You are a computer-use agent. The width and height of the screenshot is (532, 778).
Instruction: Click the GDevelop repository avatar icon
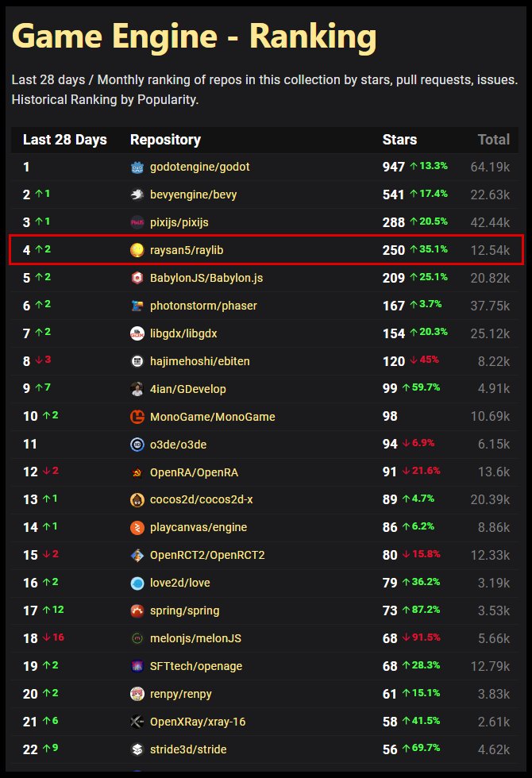point(137,389)
